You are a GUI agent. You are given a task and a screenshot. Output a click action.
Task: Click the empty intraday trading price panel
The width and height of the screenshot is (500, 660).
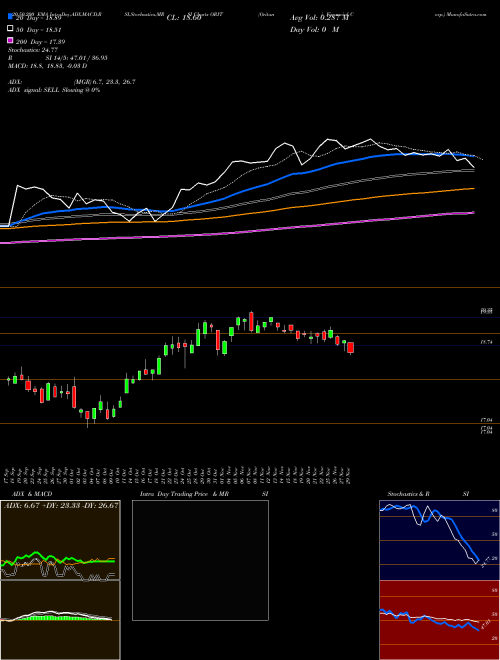pyautogui.click(x=200, y=560)
